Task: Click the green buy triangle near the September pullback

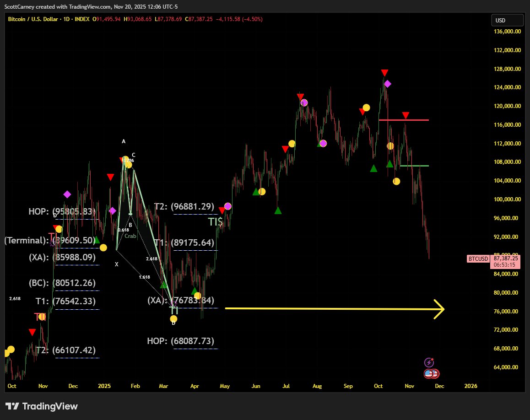Action: [x=373, y=168]
